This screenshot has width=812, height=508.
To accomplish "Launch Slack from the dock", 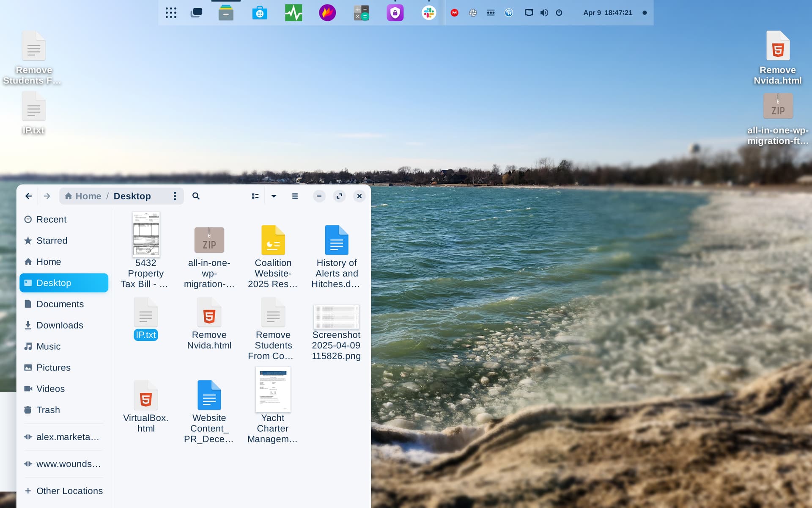I will pyautogui.click(x=429, y=13).
